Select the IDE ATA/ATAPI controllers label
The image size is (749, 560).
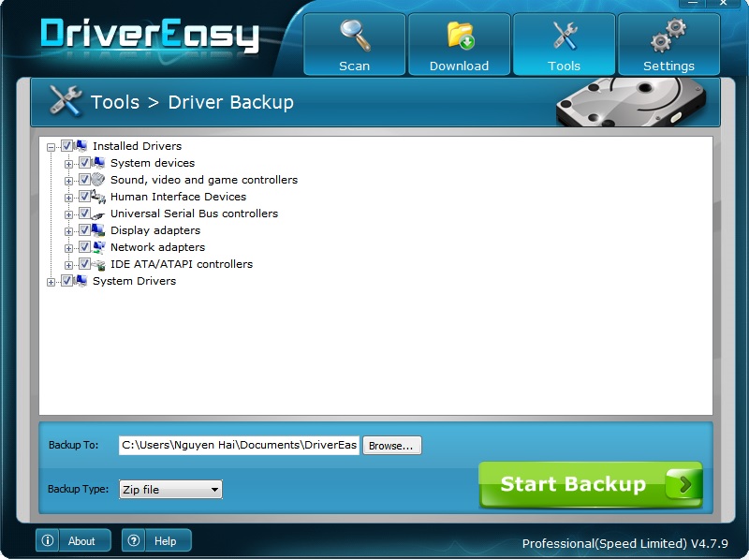coord(182,264)
